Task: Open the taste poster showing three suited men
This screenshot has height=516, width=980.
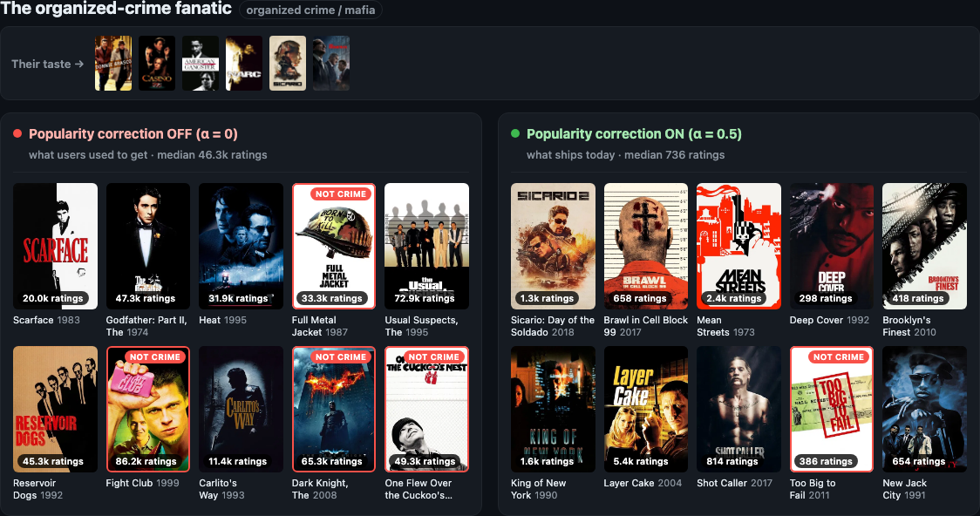Action: [331, 63]
